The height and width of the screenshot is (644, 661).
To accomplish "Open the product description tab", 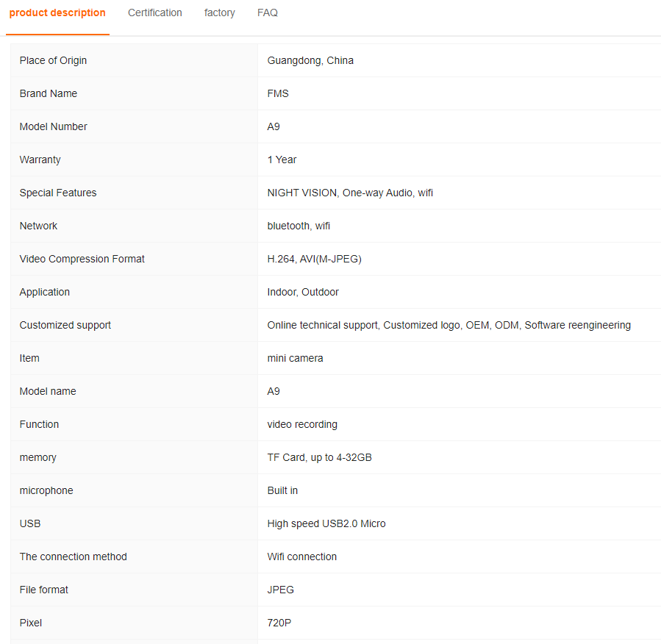I will tap(57, 13).
